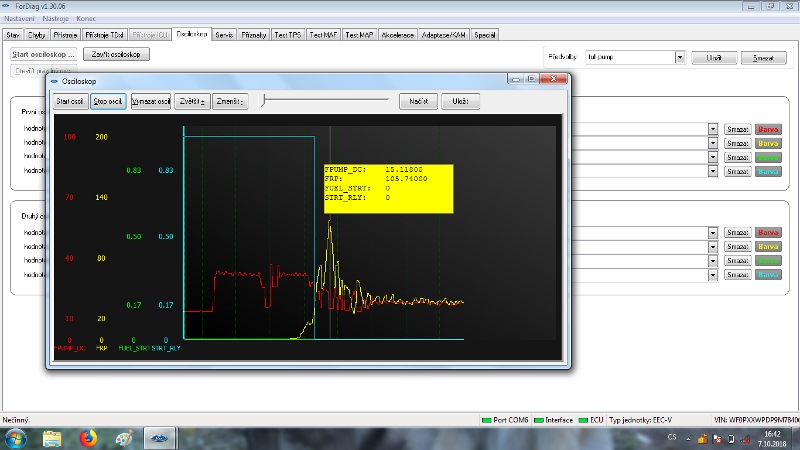800x450 pixels.
Task: Select ForDiag app icon in the taskbar
Action: (158, 438)
